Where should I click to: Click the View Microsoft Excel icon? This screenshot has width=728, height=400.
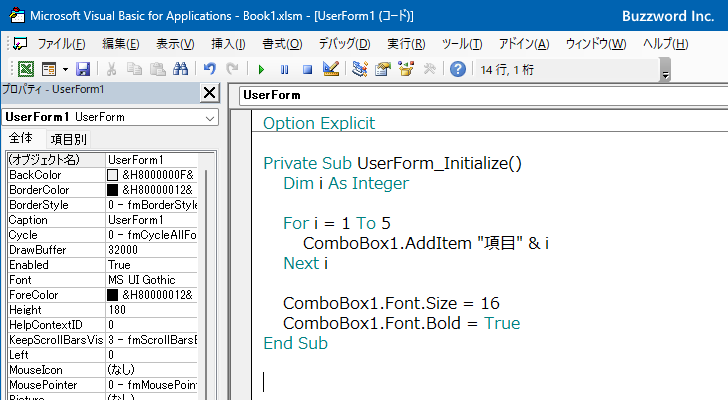[26, 69]
